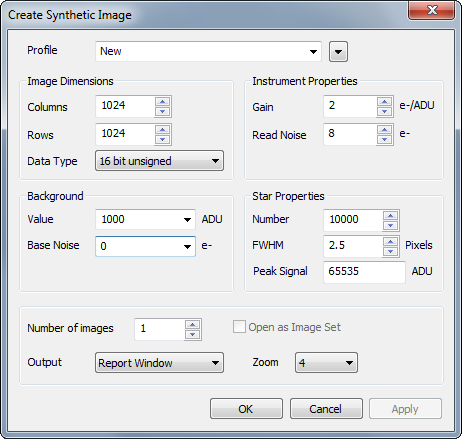Expand the Zoom dropdown
The width and height of the screenshot is (462, 439).
click(326, 363)
